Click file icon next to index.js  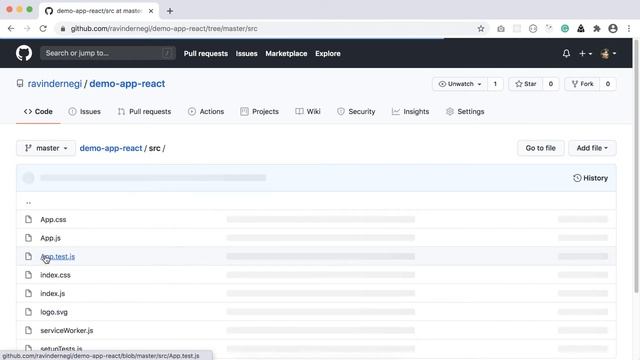pos(28,293)
